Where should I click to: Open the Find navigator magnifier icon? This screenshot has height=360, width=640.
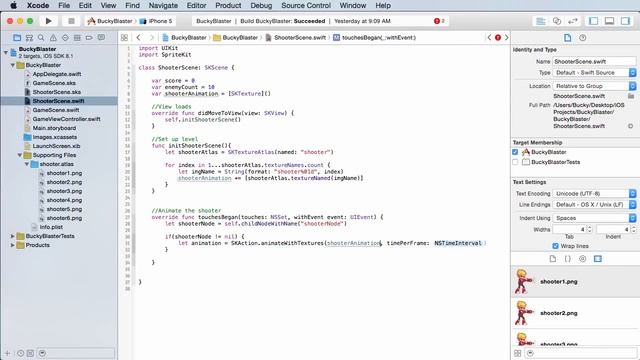(41, 38)
